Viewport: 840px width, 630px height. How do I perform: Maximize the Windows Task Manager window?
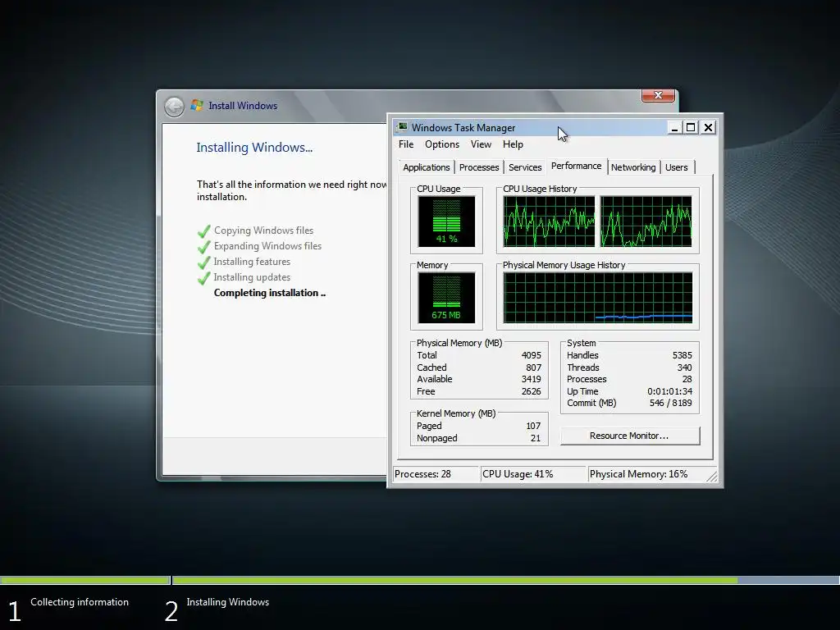(691, 127)
